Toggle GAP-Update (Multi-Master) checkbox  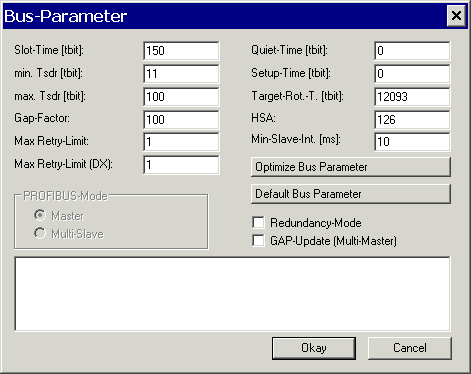[x=259, y=241]
